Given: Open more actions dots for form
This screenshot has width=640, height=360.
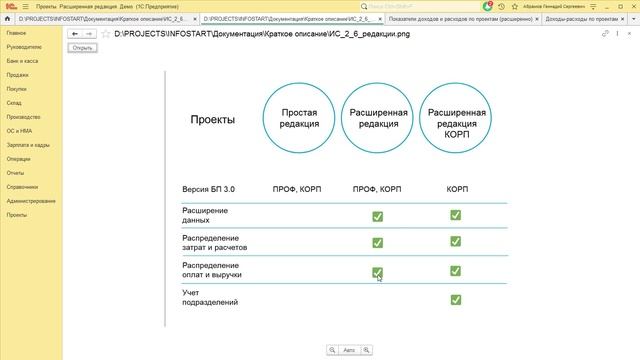Looking at the screenshot, I should [617, 33].
